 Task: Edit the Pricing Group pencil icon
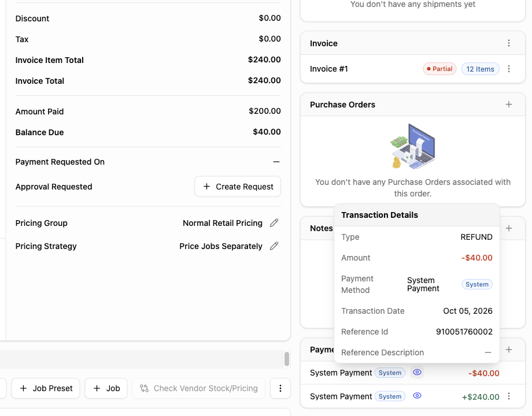(x=274, y=223)
